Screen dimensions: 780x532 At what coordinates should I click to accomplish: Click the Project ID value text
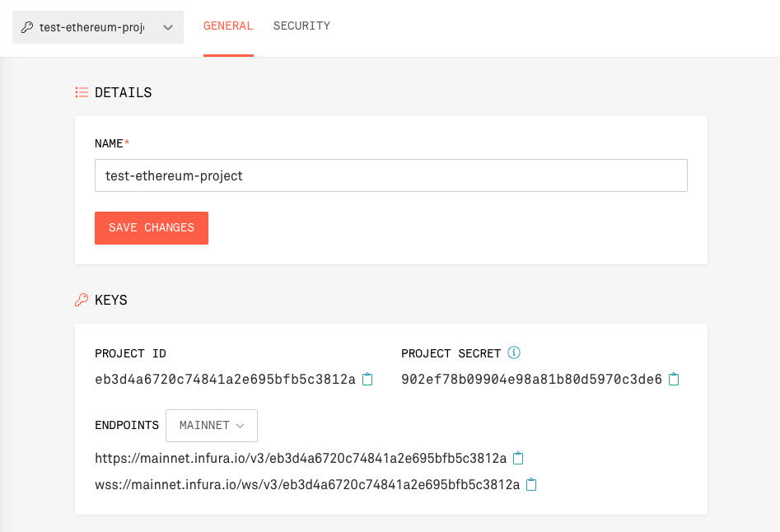(x=225, y=379)
